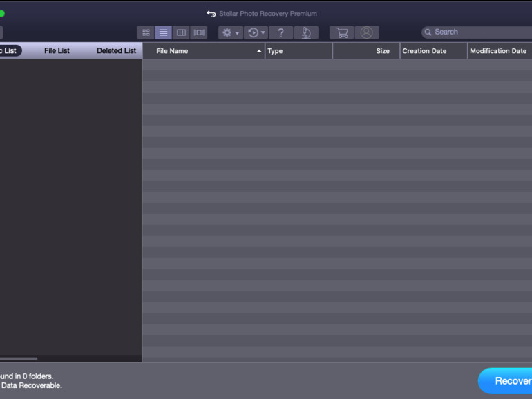Switch to thumbnail grid view
This screenshot has width=532, height=399.
click(x=146, y=32)
